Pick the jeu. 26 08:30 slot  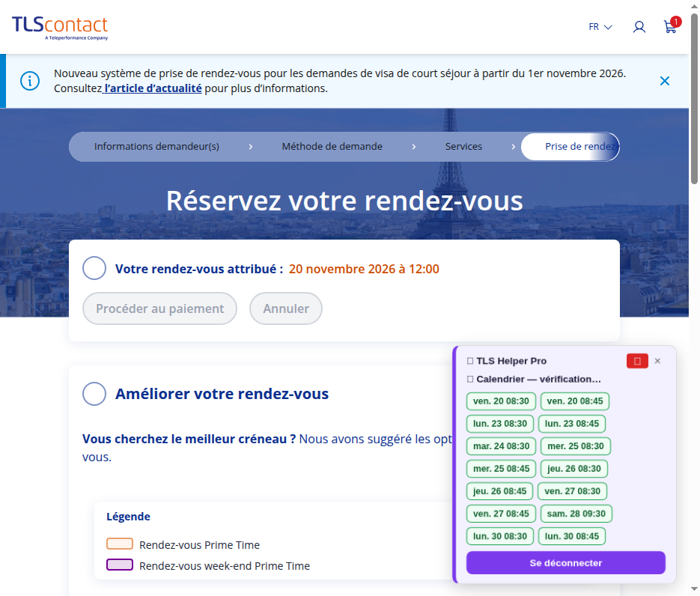574,469
